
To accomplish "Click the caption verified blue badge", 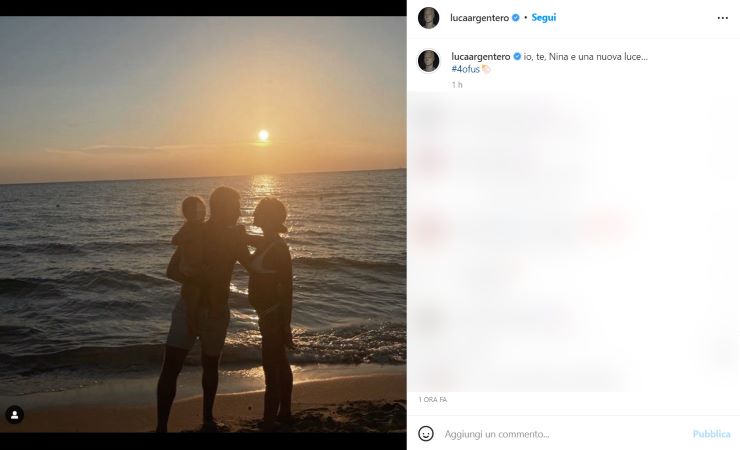I will 517,57.
